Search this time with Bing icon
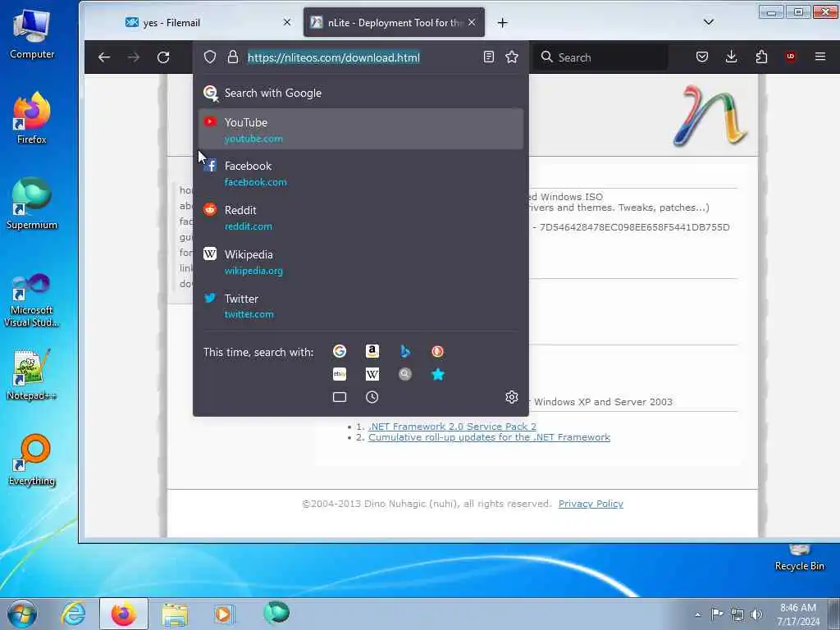The image size is (840, 630). 405,351
